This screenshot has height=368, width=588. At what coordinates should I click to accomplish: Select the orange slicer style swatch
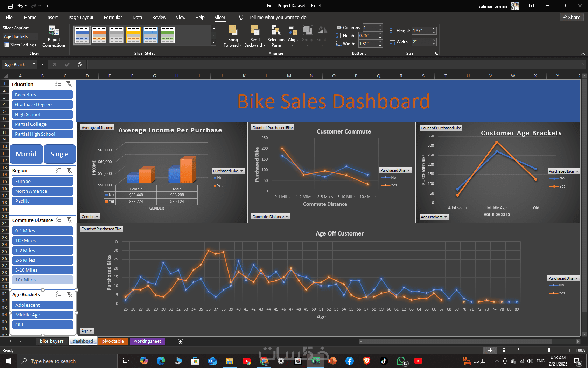pyautogui.click(x=99, y=35)
